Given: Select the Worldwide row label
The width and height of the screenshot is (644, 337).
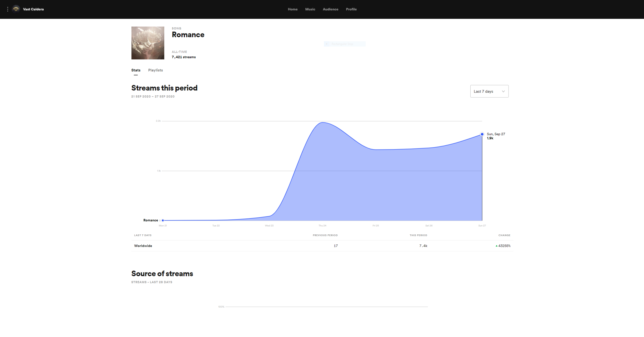Looking at the screenshot, I should point(143,246).
